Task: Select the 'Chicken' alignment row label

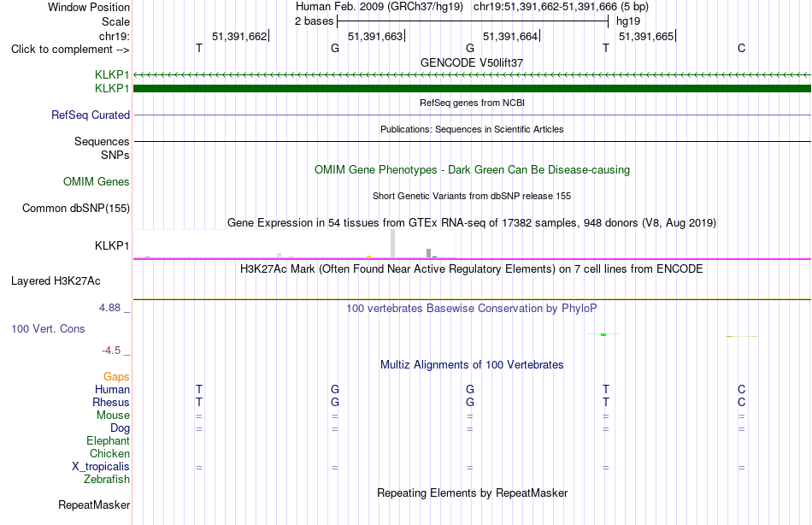Action: (x=109, y=453)
